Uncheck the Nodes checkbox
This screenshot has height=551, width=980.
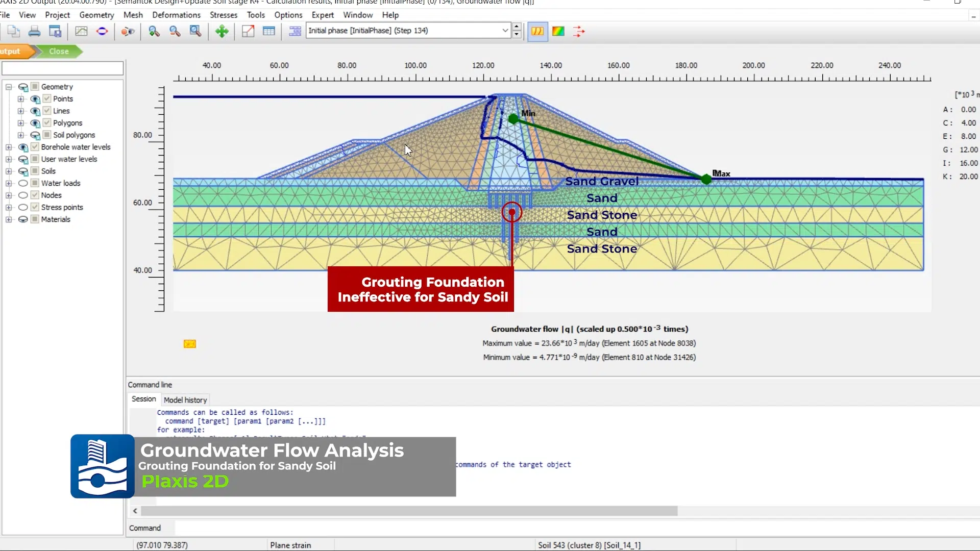pyautogui.click(x=34, y=195)
